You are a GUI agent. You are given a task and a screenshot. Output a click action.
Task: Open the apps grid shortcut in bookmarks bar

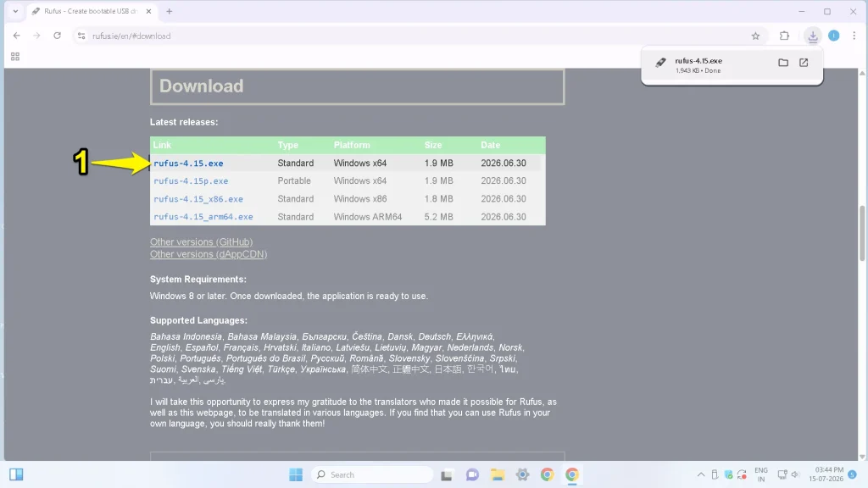coord(15,57)
